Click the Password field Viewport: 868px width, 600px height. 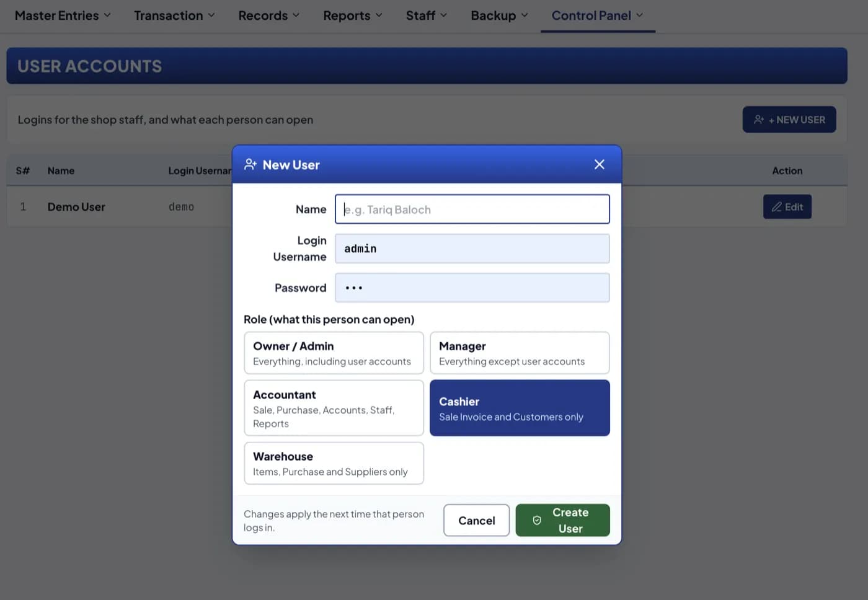pos(472,288)
